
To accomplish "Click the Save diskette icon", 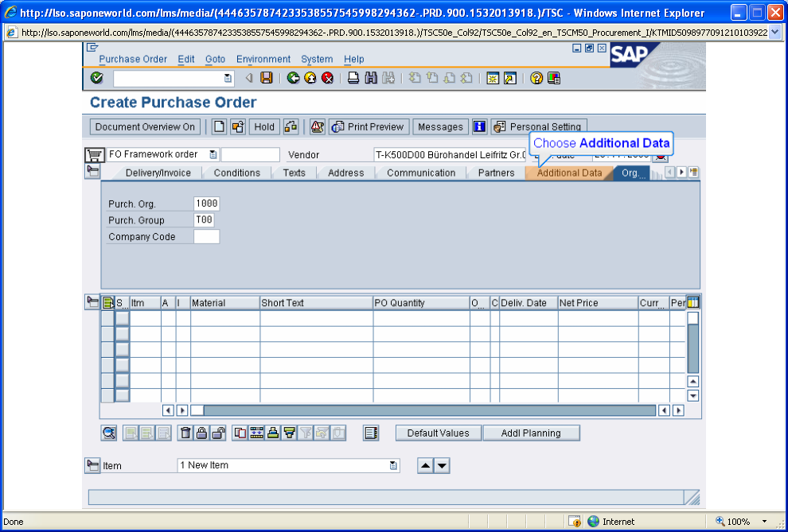I will tap(267, 78).
